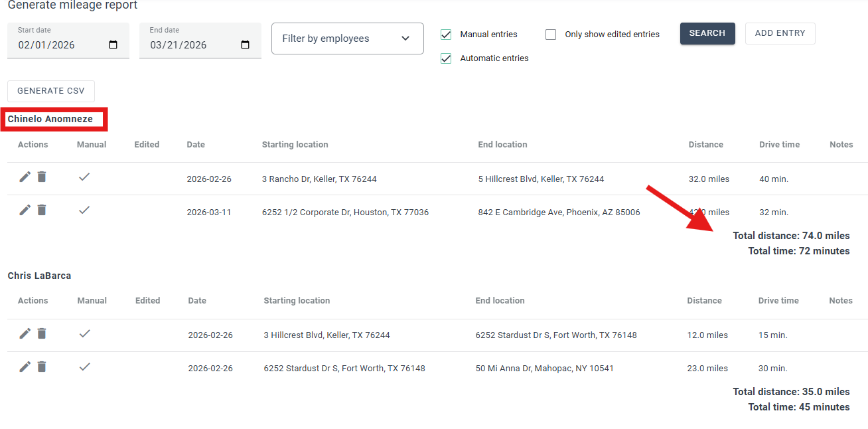Delete the Fort Worth to Mahopac entry
Viewport: 868px width, 429px height.
pyautogui.click(x=42, y=367)
